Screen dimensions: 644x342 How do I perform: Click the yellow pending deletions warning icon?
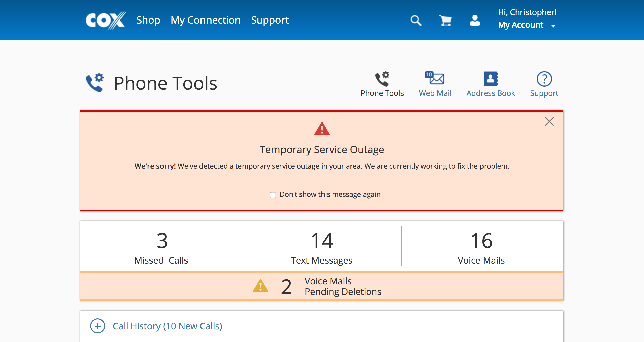[260, 286]
